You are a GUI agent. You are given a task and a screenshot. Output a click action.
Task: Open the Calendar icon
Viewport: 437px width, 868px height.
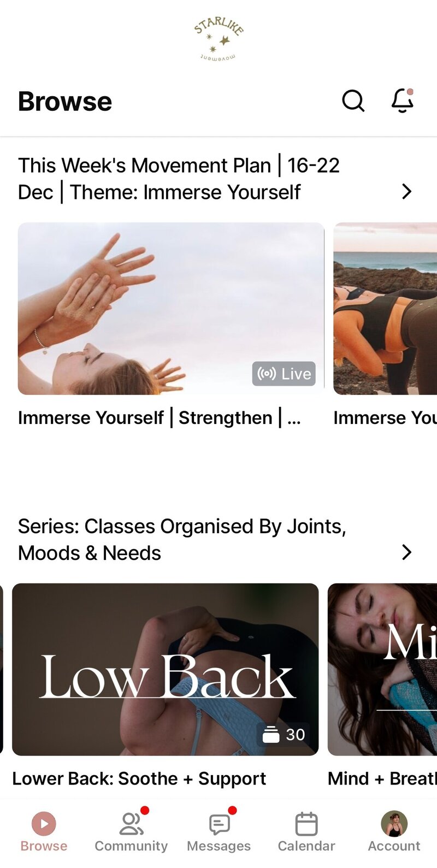pos(306,824)
